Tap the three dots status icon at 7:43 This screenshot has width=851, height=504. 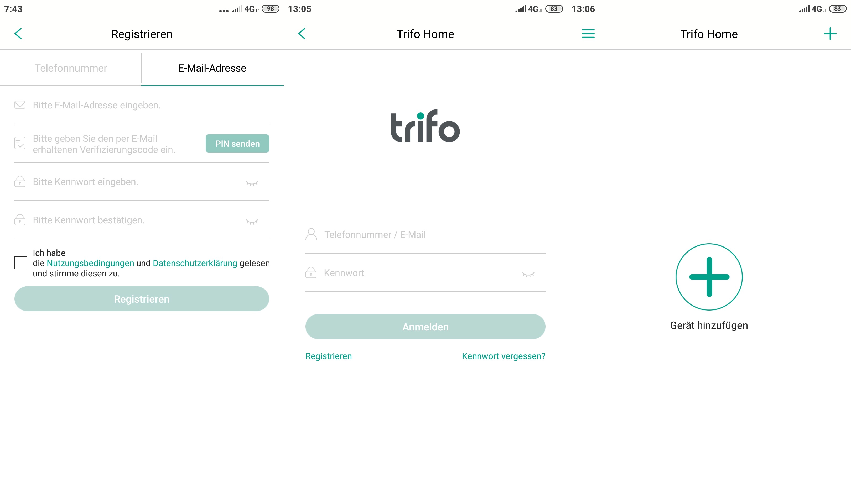coord(224,11)
